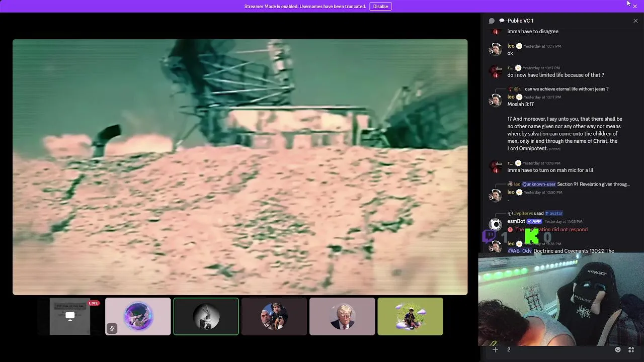
Task: Open avatar beside "imma have to turn on mah mic"
Action: 496,166
